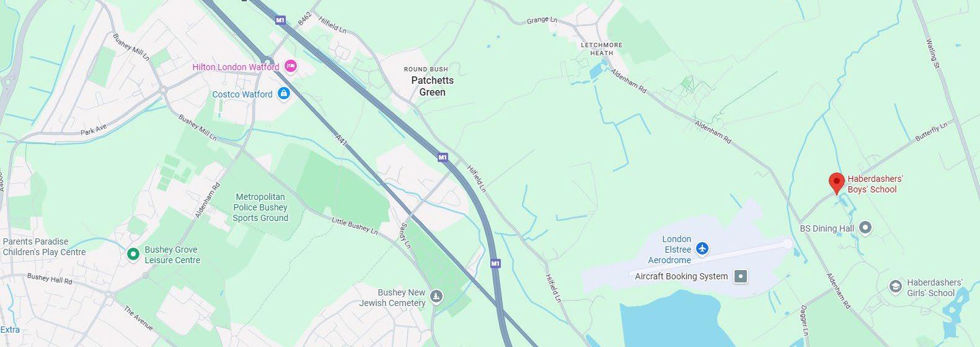Click the green Bushey Grove Leisure Centre marker
This screenshot has width=980, height=347.
[x=133, y=254]
